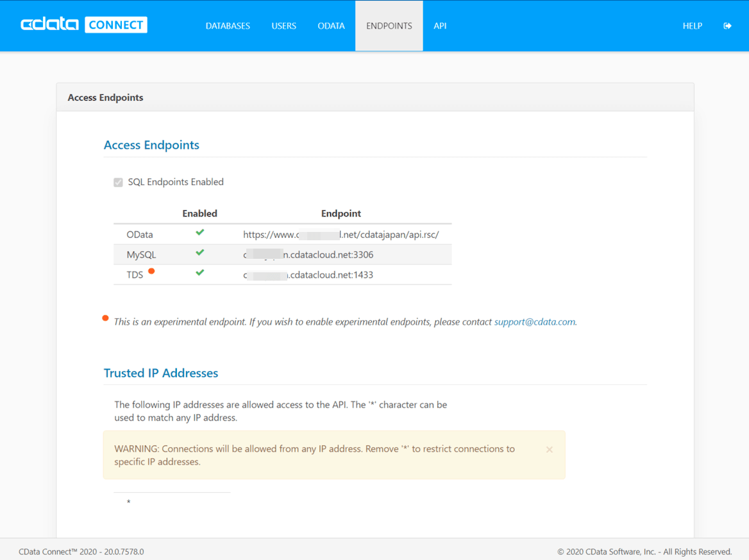
Task: Click the OData endpoint URL text
Action: click(341, 235)
